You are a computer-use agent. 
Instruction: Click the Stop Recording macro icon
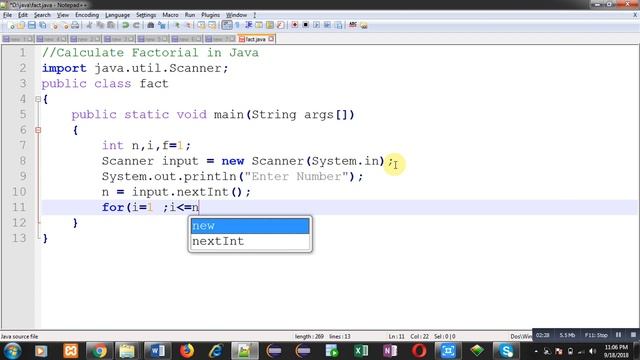coord(305,25)
